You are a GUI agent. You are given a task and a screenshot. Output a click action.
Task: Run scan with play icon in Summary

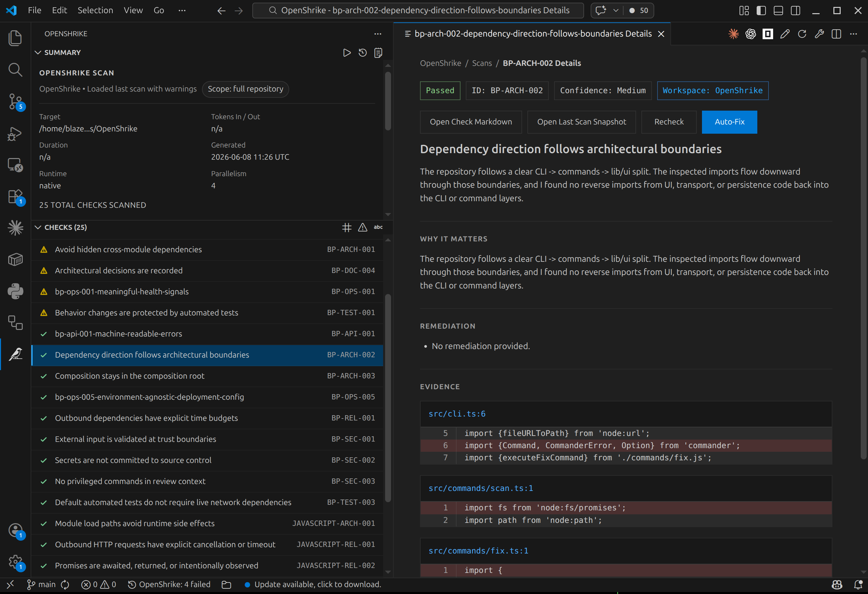(x=347, y=53)
